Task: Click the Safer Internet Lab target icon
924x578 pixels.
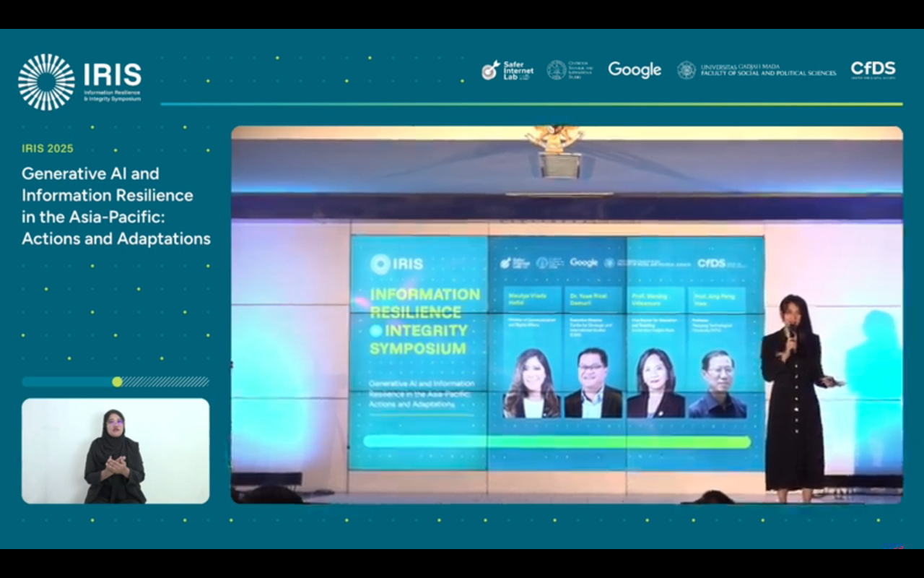Action: (x=491, y=70)
